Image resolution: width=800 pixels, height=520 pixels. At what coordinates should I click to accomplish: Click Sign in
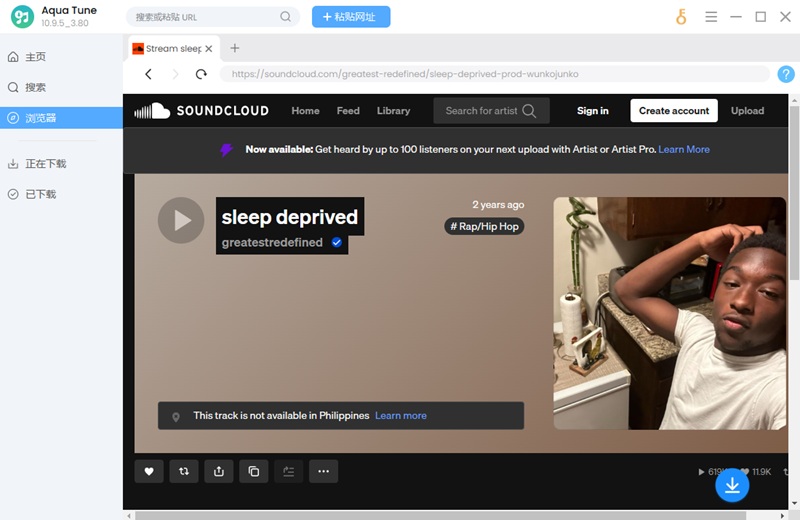592,111
